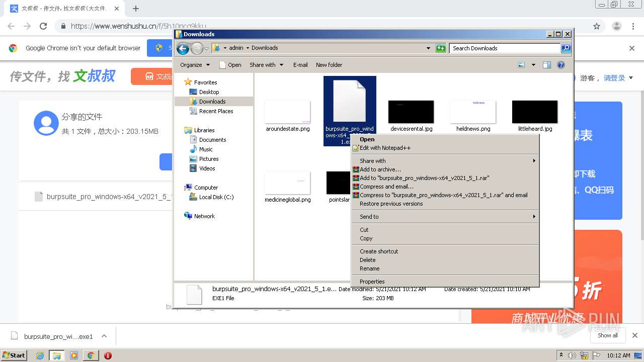The width and height of the screenshot is (644, 362).
Task: Select heldnews.png thumbnail
Action: pos(473,112)
